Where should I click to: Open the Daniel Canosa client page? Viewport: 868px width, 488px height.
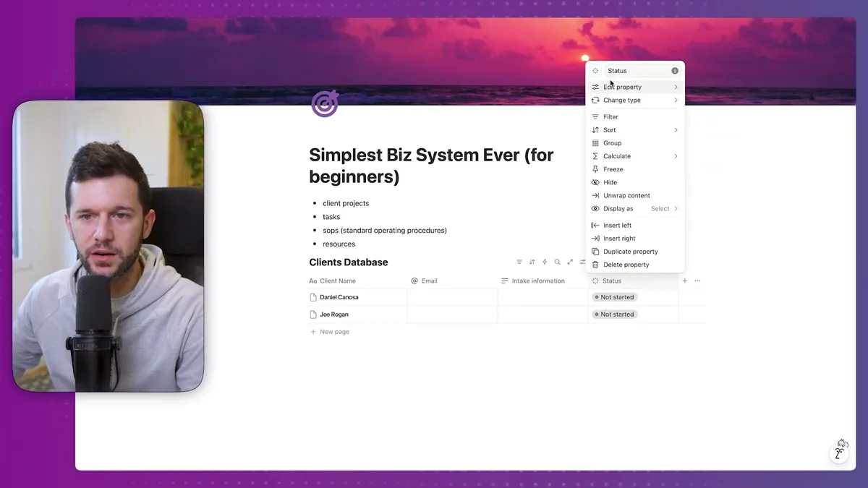click(339, 297)
